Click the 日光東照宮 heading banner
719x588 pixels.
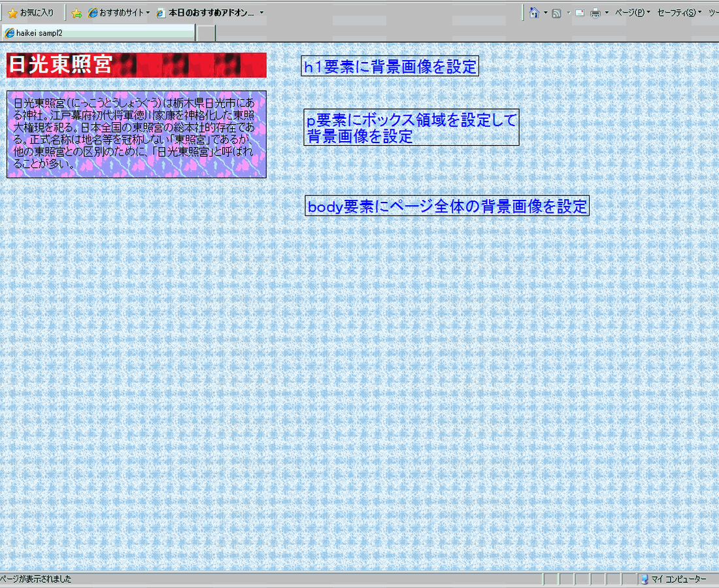[x=136, y=65]
